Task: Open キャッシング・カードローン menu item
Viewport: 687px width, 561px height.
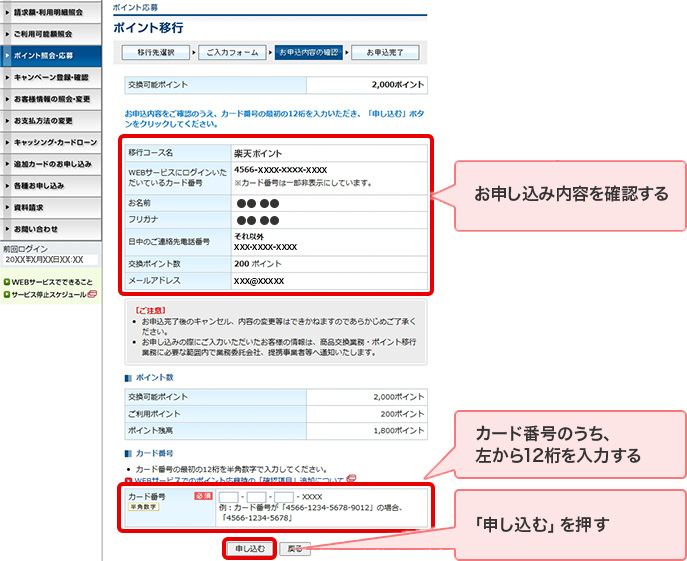Action: pyautogui.click(x=51, y=142)
